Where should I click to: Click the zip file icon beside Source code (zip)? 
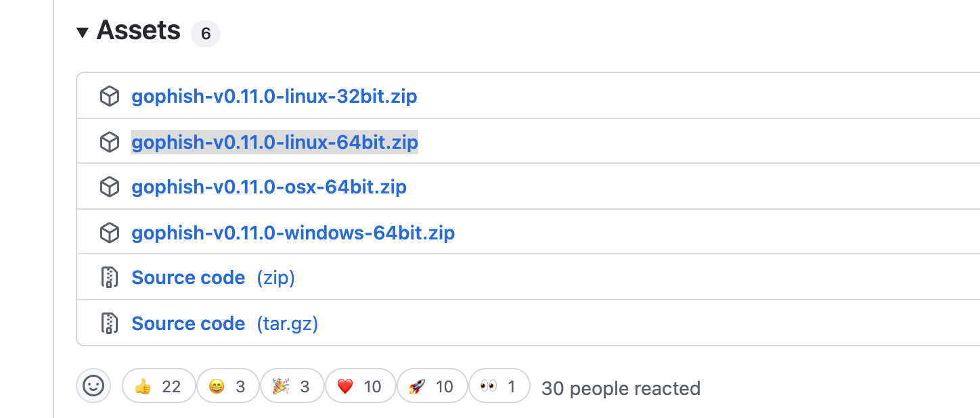pyautogui.click(x=110, y=278)
